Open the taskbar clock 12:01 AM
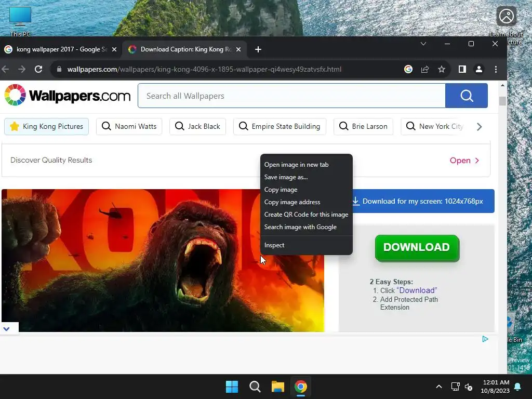 [495, 387]
